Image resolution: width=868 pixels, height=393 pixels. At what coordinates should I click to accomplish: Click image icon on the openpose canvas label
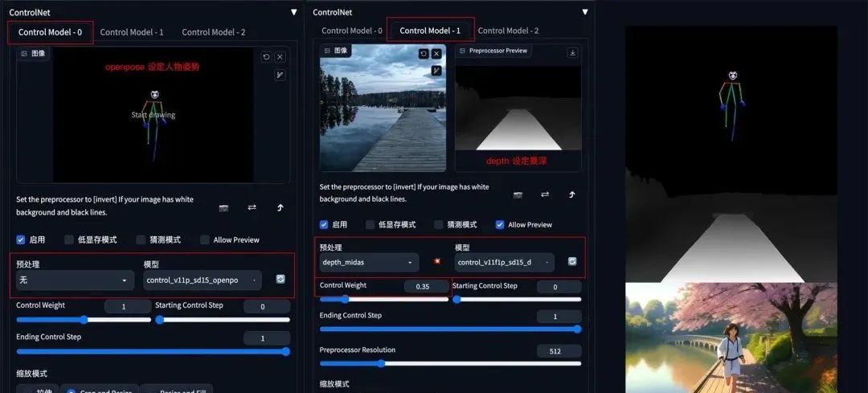pyautogui.click(x=24, y=54)
